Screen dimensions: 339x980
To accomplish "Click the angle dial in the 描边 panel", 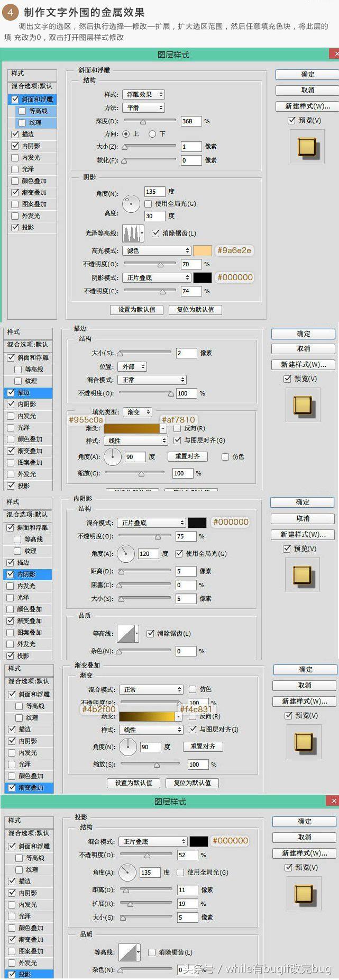I will point(112,456).
